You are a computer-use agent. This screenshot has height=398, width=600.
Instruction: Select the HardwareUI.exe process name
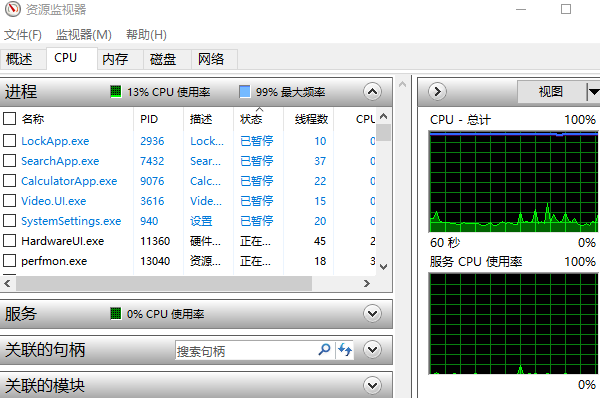pos(62,241)
